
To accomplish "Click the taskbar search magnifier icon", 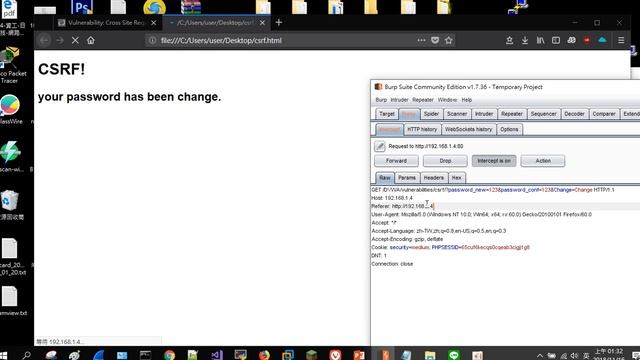I will tap(27, 355).
